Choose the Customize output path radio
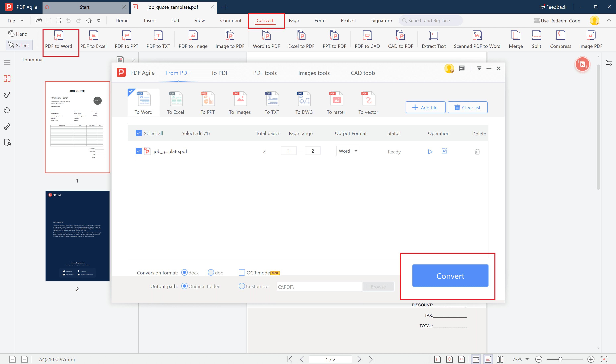The image size is (616, 364). (x=242, y=286)
